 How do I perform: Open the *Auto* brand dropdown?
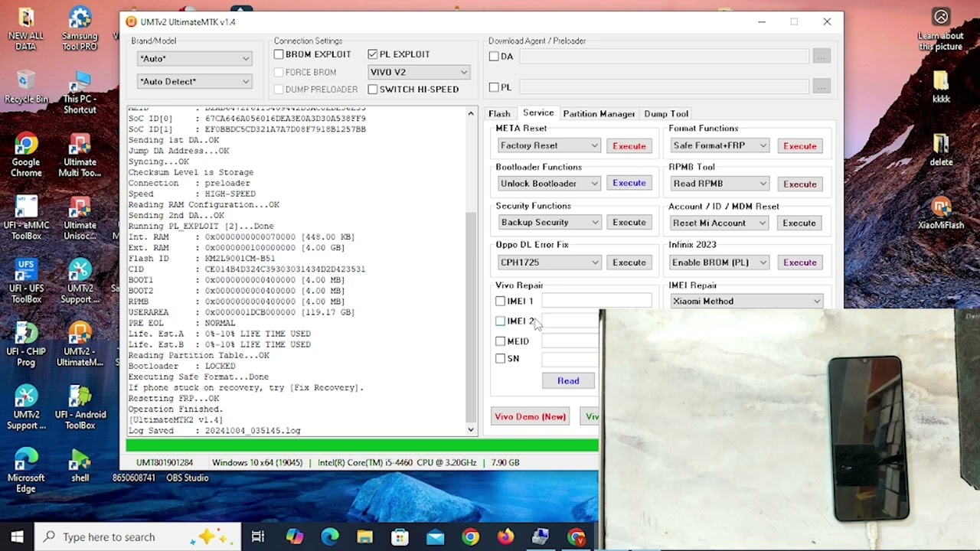coord(194,59)
